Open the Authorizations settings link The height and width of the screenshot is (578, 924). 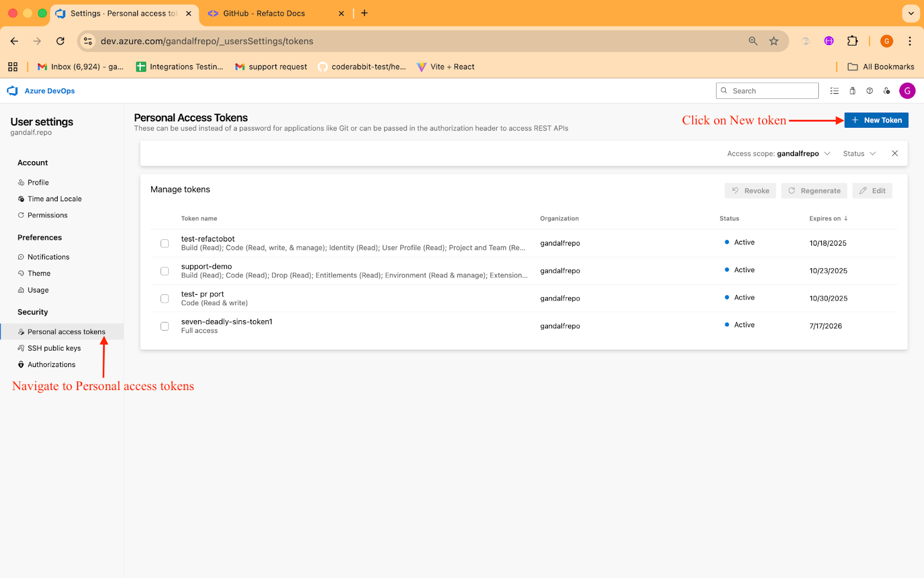pyautogui.click(x=51, y=365)
